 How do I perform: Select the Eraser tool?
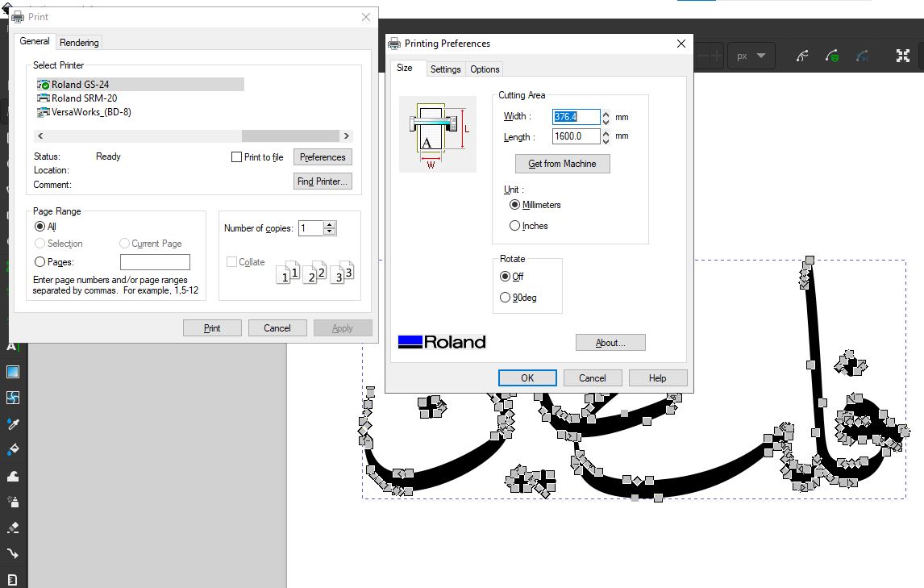click(12, 528)
